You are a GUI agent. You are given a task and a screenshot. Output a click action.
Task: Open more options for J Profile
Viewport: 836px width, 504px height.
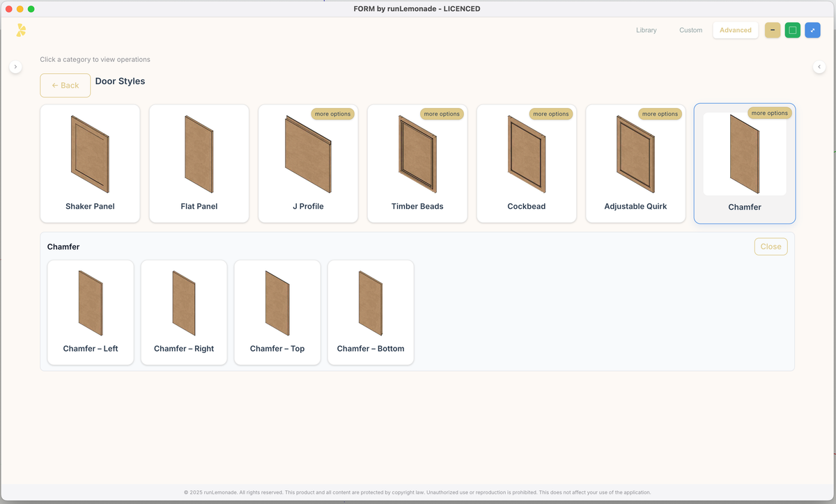pyautogui.click(x=332, y=113)
